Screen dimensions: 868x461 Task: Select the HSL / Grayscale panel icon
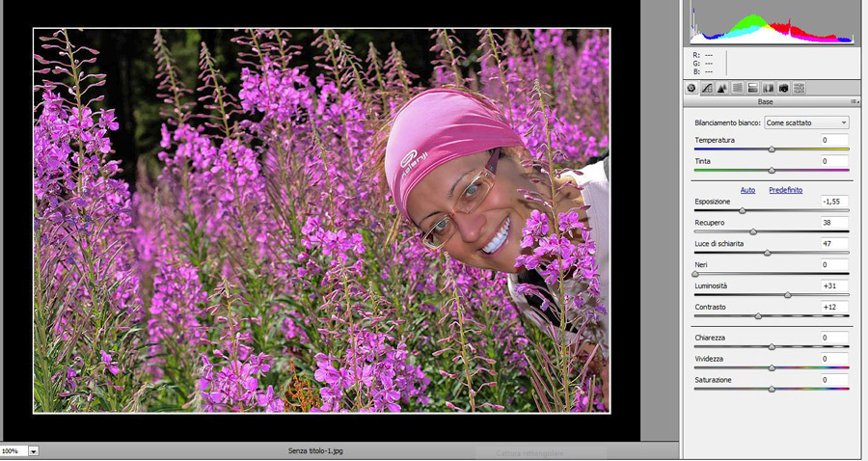738,88
